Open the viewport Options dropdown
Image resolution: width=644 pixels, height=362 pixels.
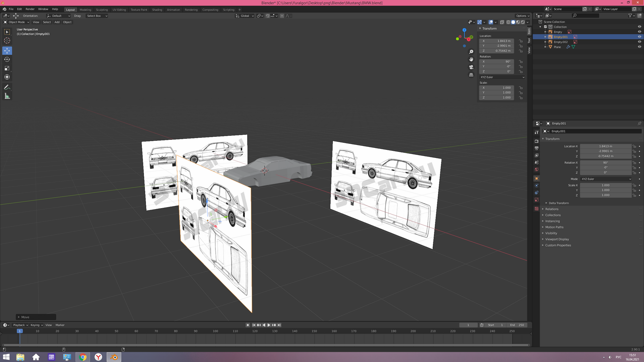pos(523,16)
